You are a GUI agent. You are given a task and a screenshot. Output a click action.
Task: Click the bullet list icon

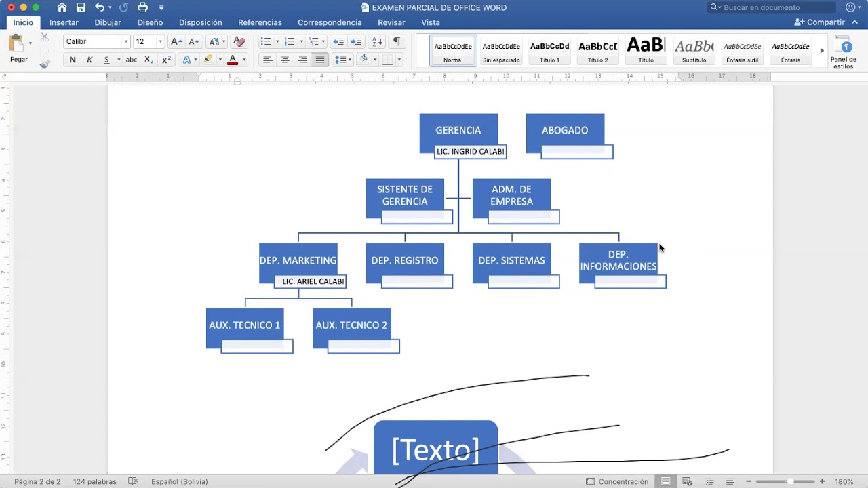266,41
